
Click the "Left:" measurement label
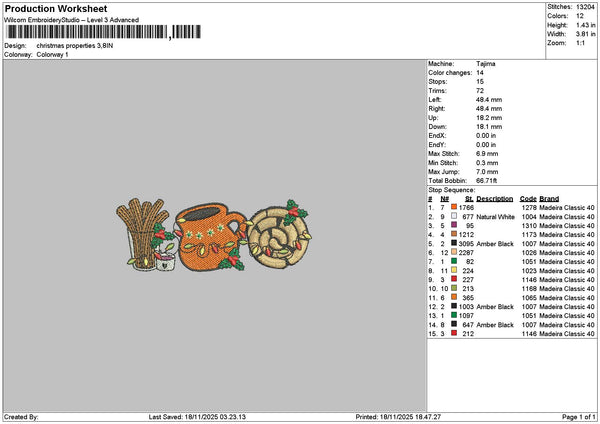[435, 100]
